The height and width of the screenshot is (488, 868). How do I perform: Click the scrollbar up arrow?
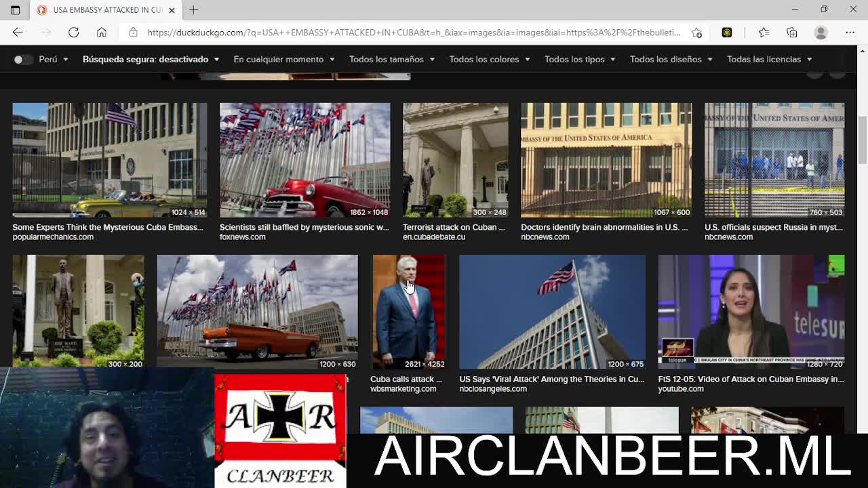pyautogui.click(x=862, y=51)
